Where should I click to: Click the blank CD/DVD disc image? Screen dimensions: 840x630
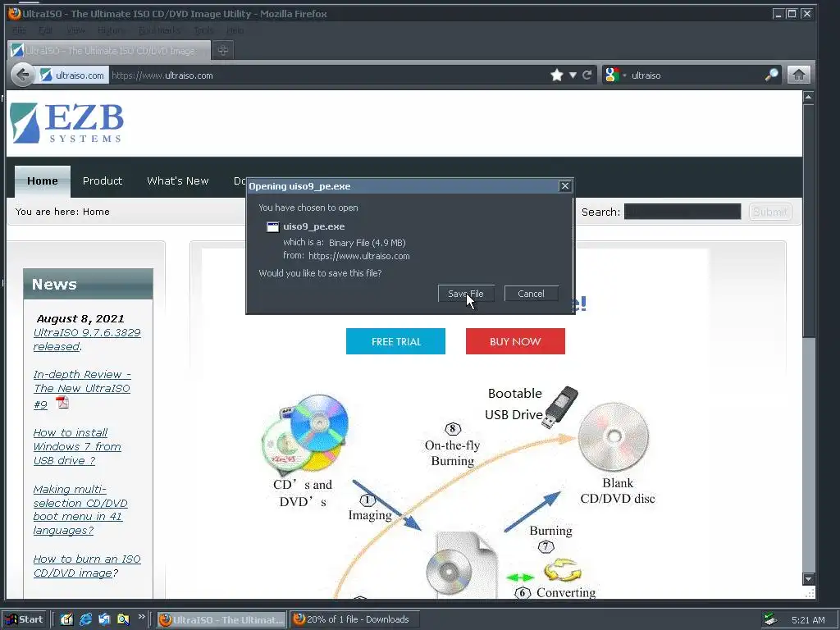614,437
